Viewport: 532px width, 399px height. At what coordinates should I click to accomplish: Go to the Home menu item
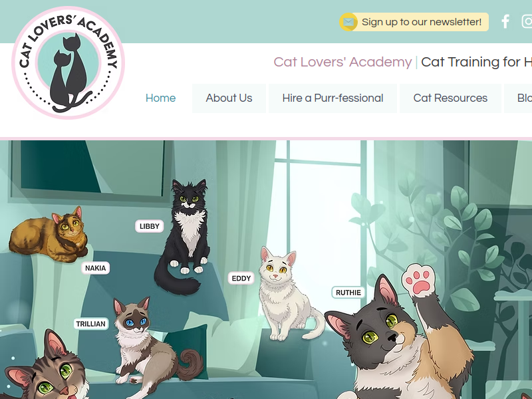point(160,98)
